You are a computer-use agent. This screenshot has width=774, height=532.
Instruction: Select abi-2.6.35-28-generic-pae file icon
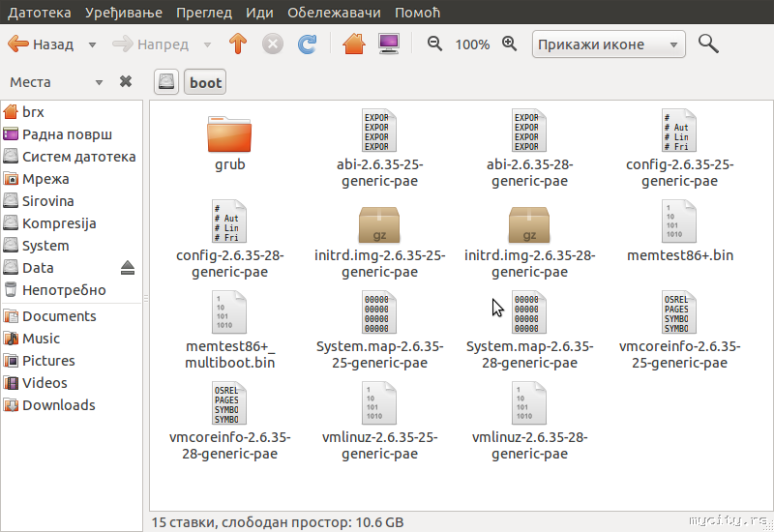click(529, 131)
